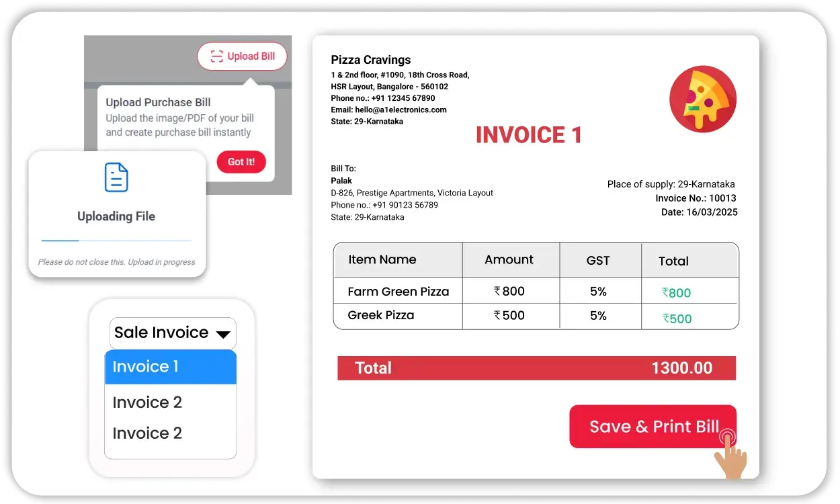Click the pizza logo on the invoice

coord(702,99)
